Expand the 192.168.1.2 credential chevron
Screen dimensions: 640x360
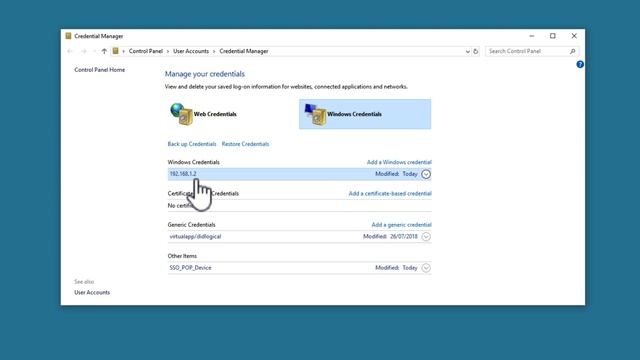[426, 174]
